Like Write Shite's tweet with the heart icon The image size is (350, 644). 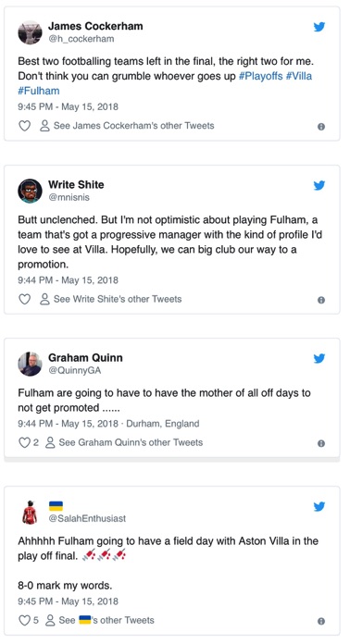[x=25, y=299]
